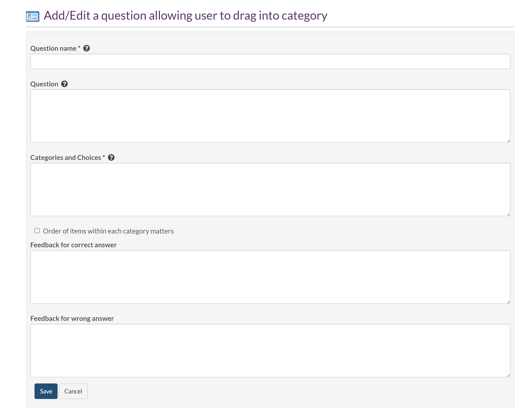Focus the Feedback for correct answer box
The width and height of the screenshot is (532, 418).
(270, 277)
